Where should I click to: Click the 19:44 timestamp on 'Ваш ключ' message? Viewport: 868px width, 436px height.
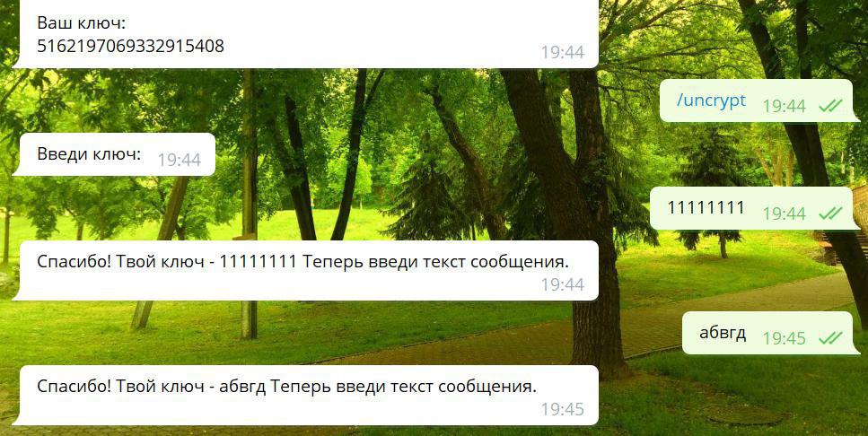click(x=563, y=53)
